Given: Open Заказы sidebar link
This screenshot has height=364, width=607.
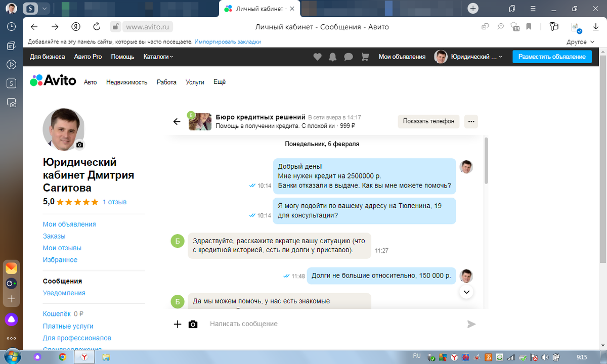Looking at the screenshot, I should tap(54, 236).
